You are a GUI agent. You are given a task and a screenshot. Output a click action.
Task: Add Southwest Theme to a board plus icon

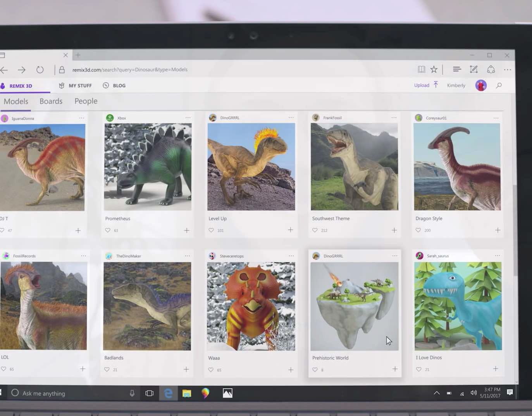click(x=394, y=230)
